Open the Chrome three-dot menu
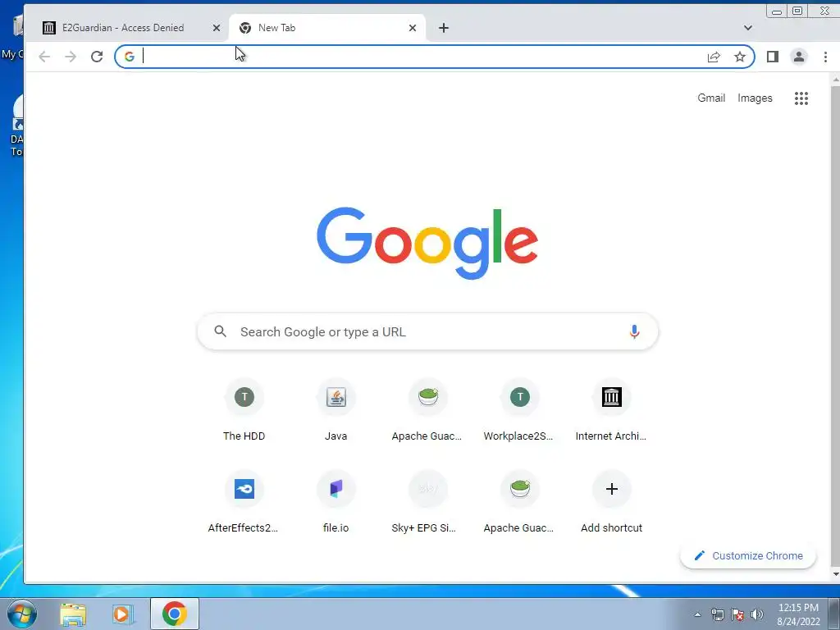Image resolution: width=840 pixels, height=630 pixels. (x=825, y=57)
